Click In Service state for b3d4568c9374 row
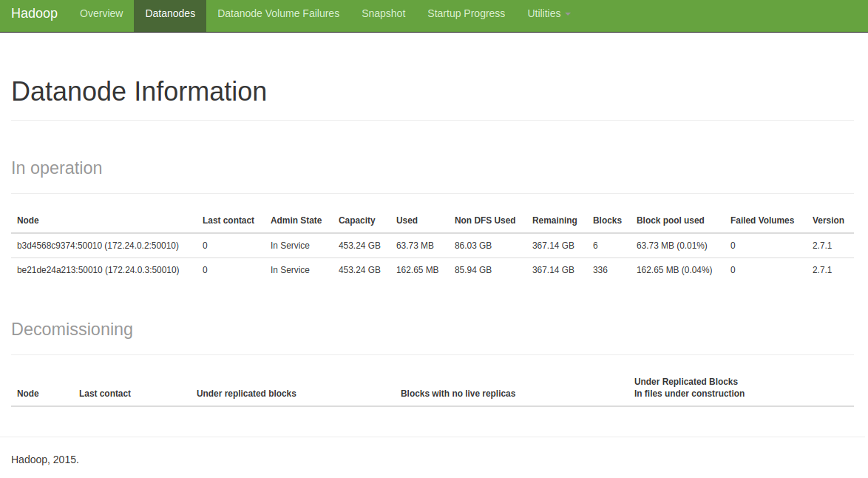 coord(290,246)
